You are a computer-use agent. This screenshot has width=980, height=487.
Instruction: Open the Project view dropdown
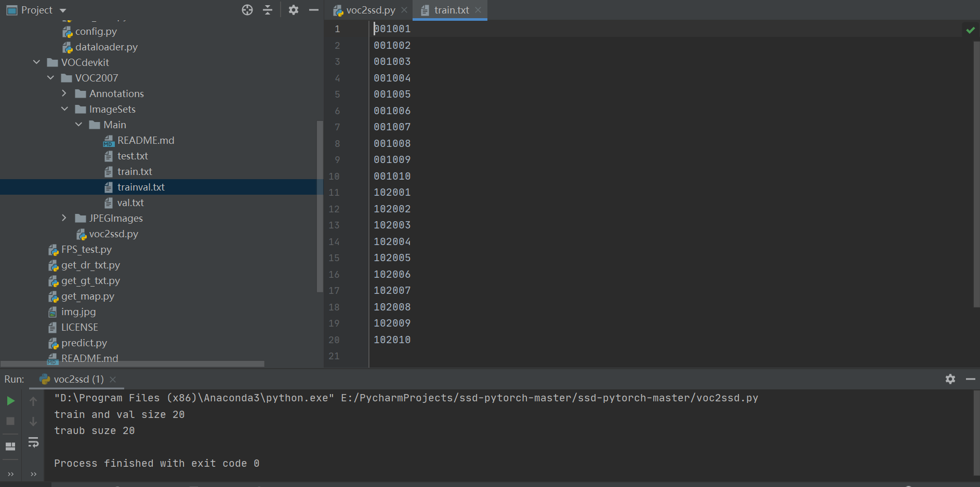pyautogui.click(x=62, y=10)
